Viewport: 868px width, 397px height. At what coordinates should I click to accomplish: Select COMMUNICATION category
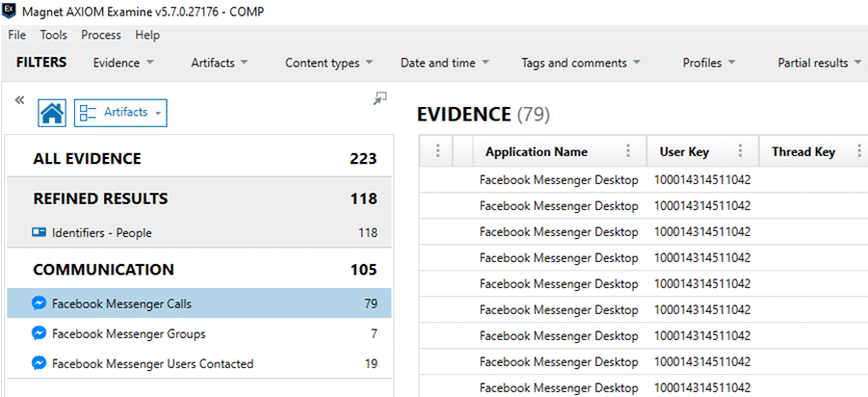pos(199,270)
